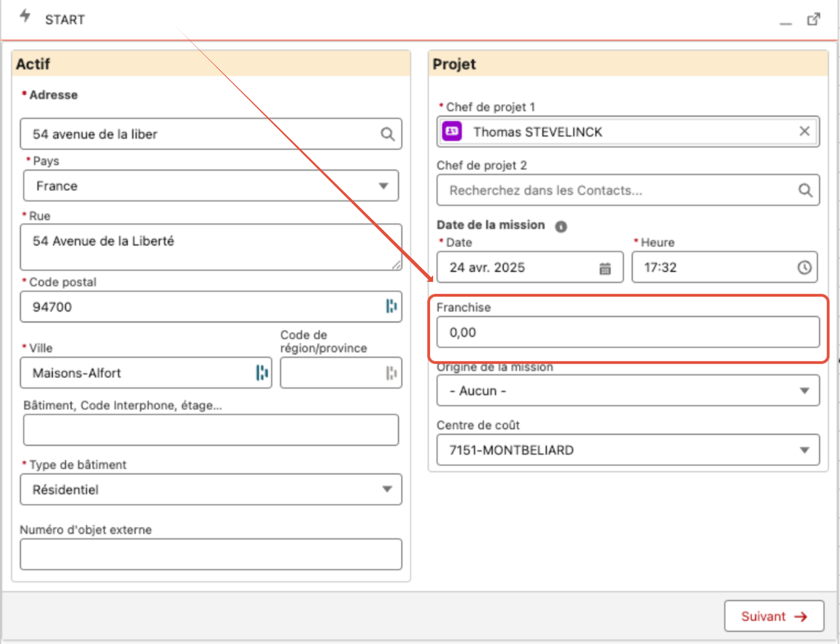
Task: Minimize the START panel
Action: pyautogui.click(x=786, y=23)
